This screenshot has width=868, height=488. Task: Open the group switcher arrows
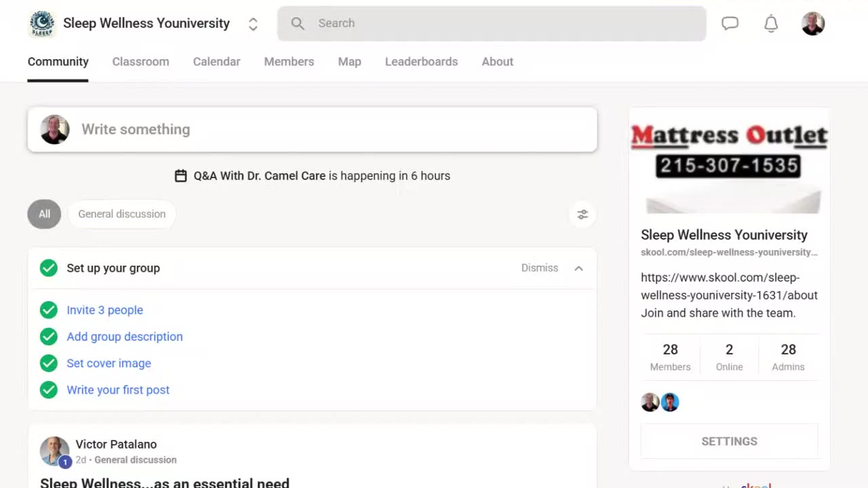click(253, 24)
